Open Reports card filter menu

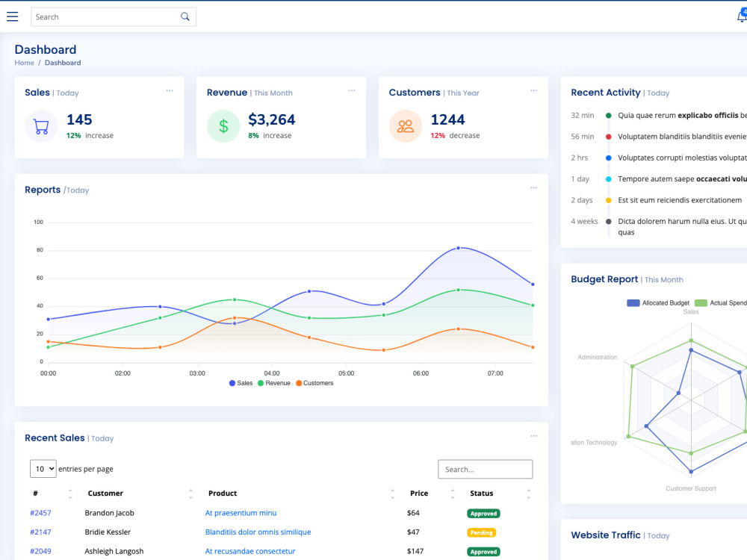tap(533, 187)
